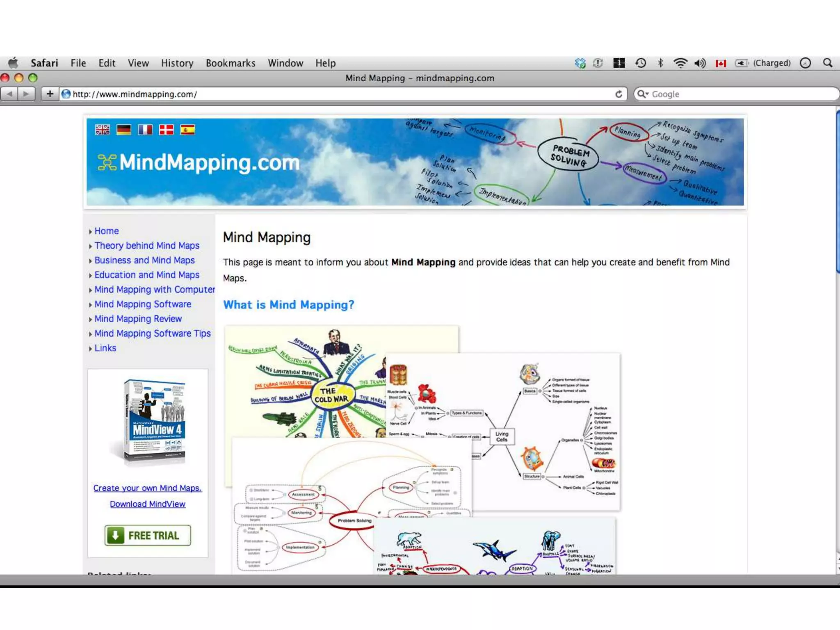The image size is (840, 630).
Task: Follow the Download MindView link
Action: point(147,504)
